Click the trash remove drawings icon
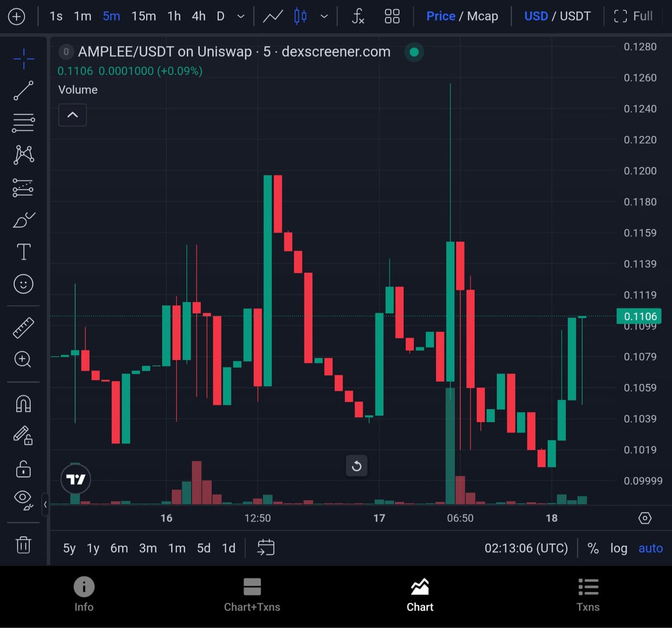The width and height of the screenshot is (672, 628). point(24,545)
